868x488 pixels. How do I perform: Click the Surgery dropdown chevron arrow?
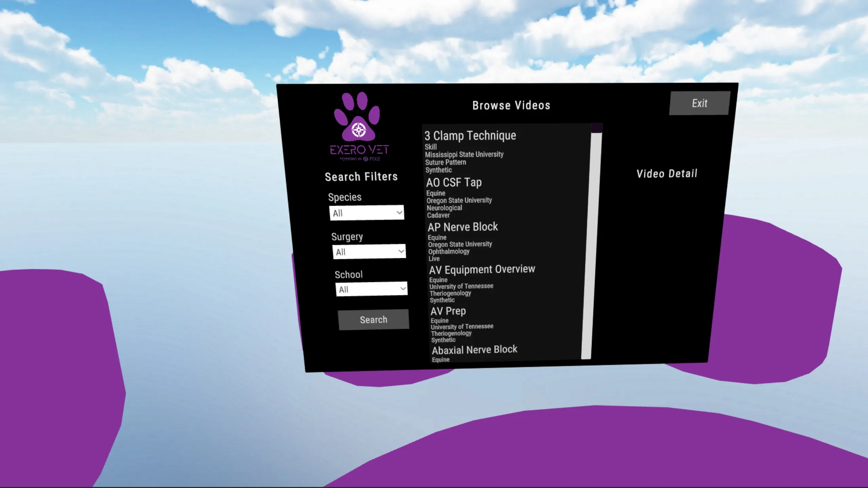tap(401, 251)
